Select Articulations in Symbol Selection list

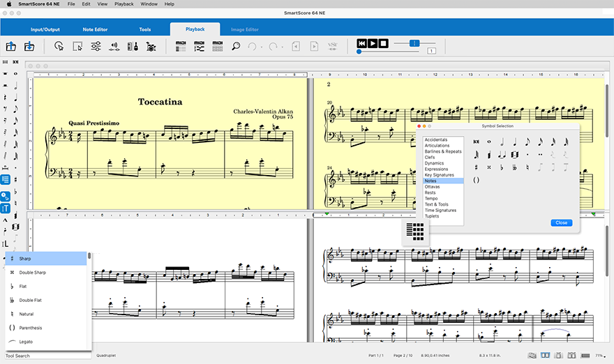coord(437,146)
